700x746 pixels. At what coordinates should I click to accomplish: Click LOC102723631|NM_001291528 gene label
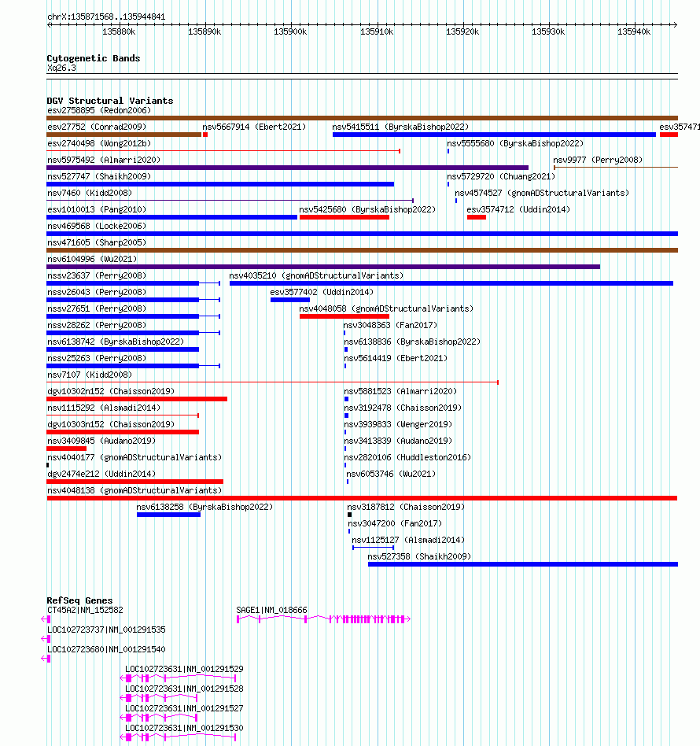184,689
